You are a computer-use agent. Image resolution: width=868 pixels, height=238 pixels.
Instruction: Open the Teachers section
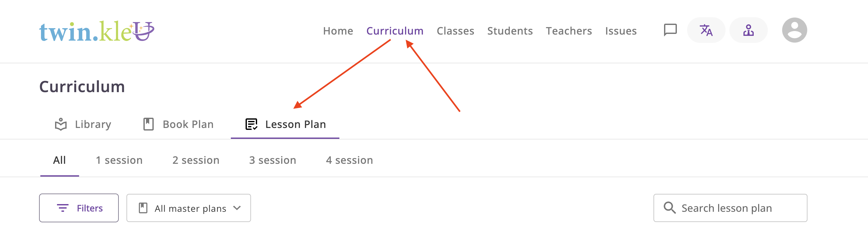568,31
